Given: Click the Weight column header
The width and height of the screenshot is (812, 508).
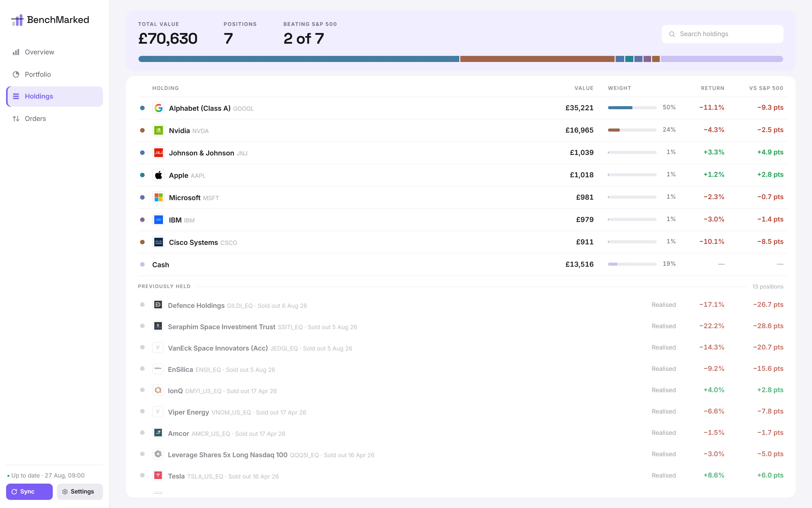Looking at the screenshot, I should click(x=620, y=88).
